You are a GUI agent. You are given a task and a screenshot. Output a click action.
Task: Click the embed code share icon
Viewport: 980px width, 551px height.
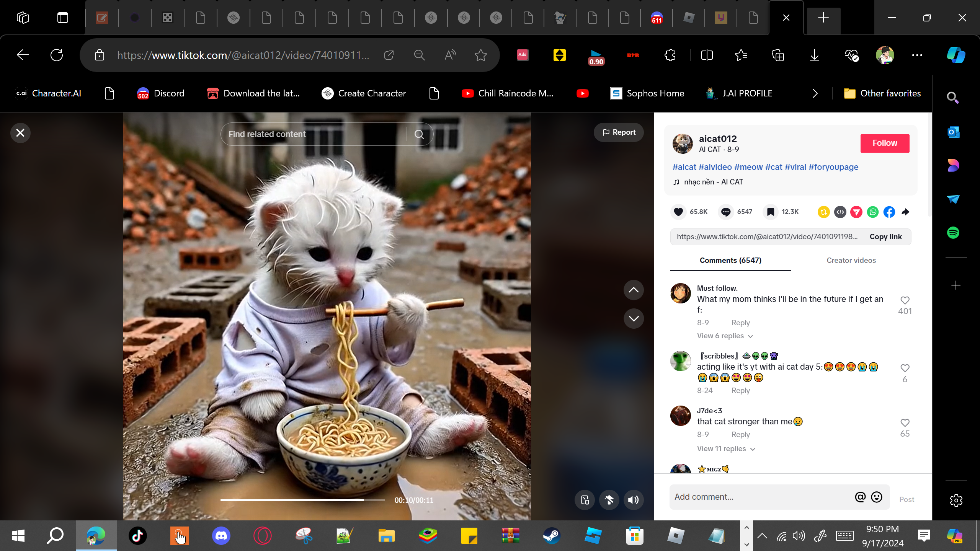click(840, 212)
